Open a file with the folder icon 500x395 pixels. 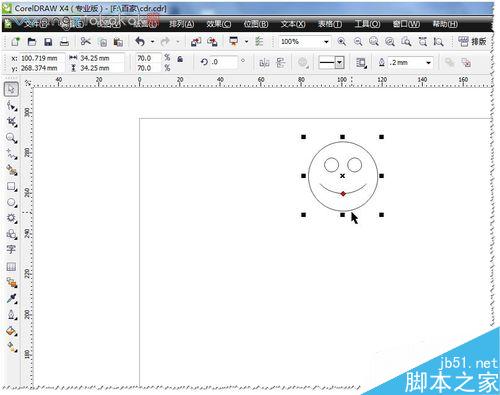tap(32, 42)
